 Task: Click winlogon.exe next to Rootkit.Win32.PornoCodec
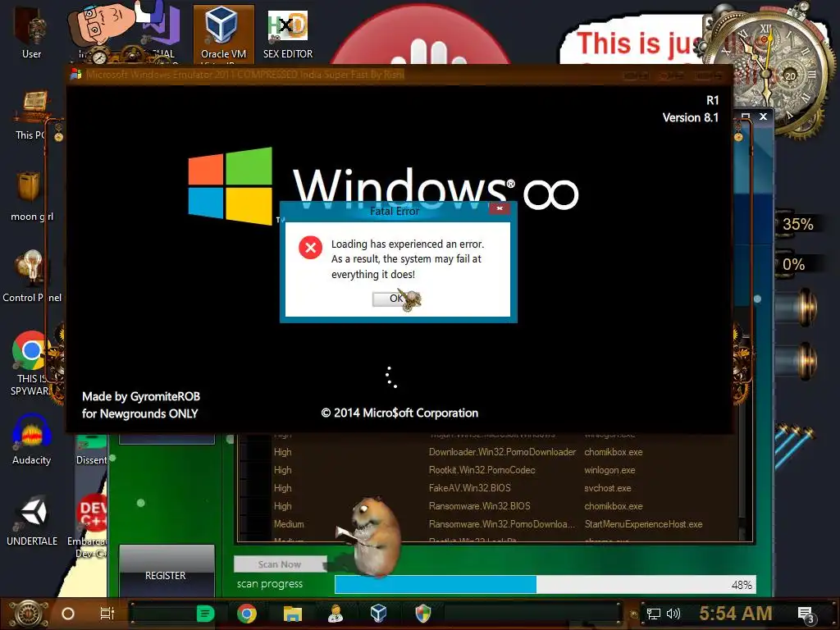tap(609, 470)
